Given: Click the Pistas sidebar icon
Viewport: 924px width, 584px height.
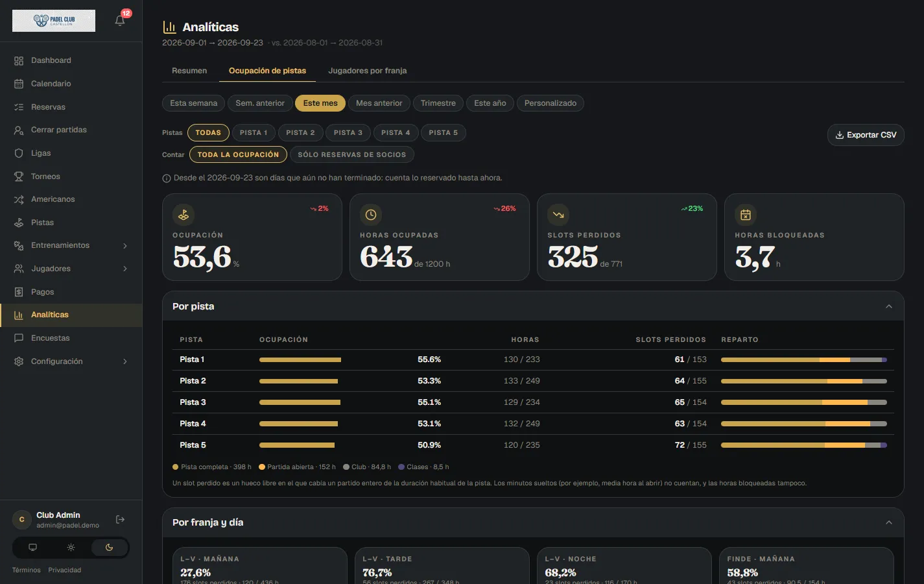Looking at the screenshot, I should click(19, 223).
